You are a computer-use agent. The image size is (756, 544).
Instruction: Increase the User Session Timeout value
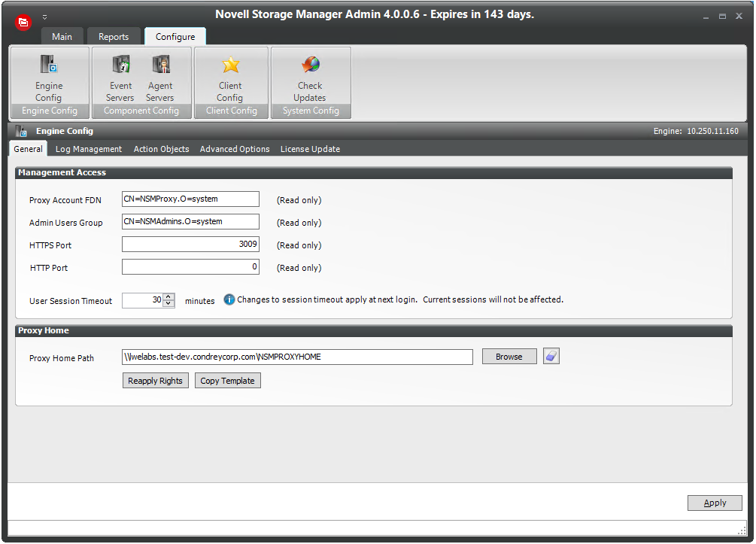tap(169, 296)
